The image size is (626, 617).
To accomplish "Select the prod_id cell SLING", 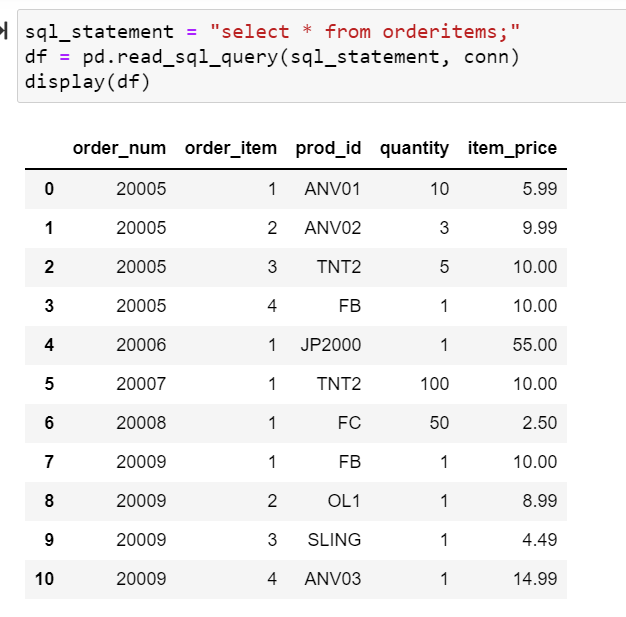I will [x=334, y=540].
